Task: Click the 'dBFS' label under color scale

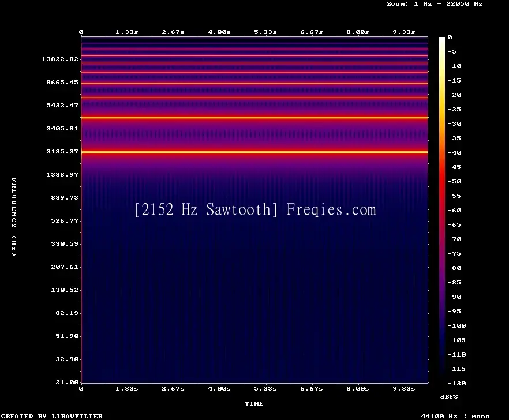Action: click(x=449, y=396)
